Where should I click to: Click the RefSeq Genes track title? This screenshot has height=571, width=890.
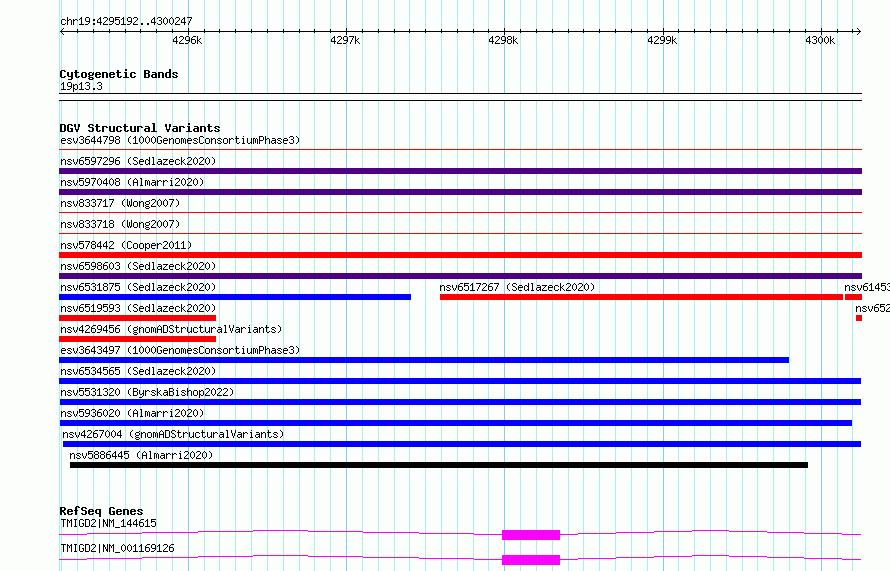[x=101, y=511]
